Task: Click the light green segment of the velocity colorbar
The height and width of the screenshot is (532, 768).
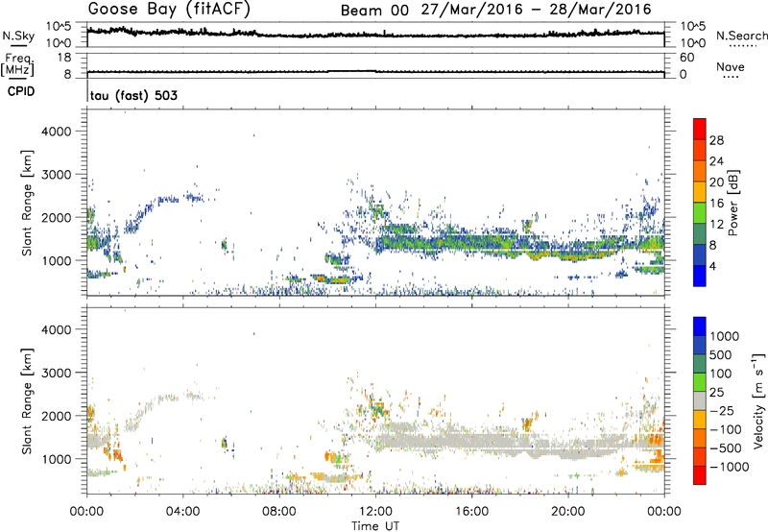Action: pyautogui.click(x=700, y=382)
